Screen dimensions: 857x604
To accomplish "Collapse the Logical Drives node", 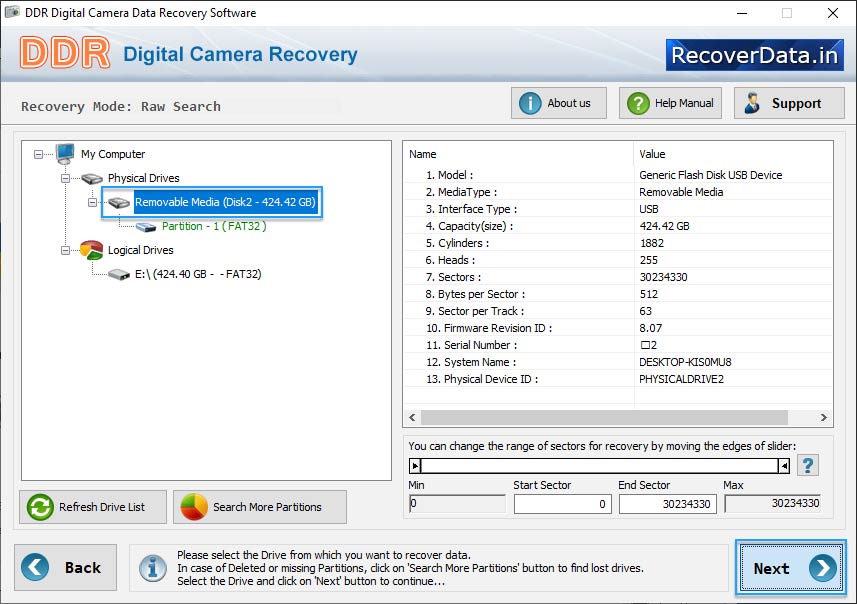I will click(65, 250).
